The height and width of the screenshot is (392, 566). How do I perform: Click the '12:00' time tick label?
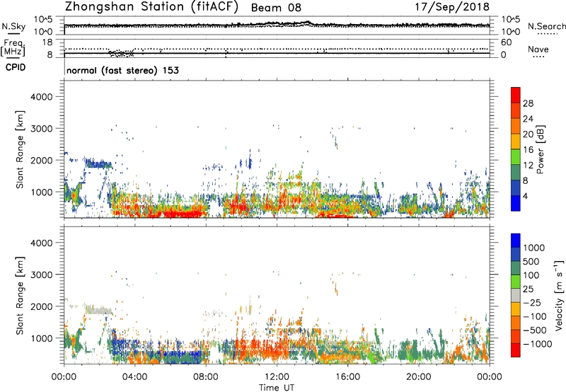277,377
